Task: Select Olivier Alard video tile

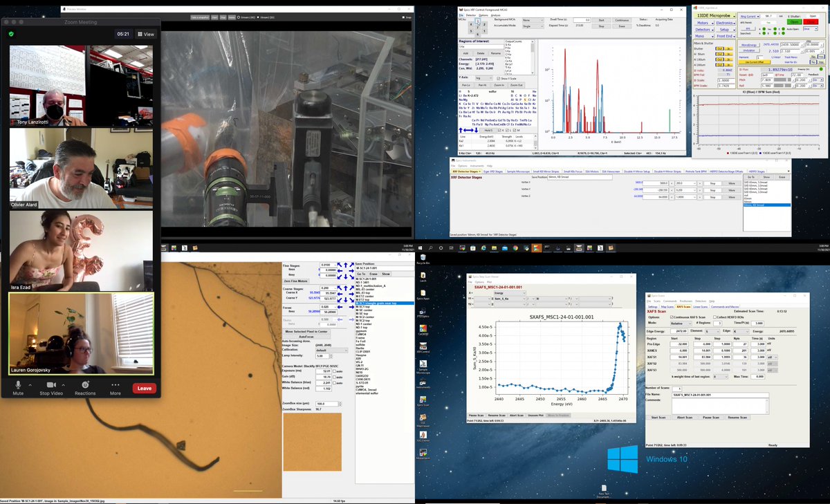Action: (81, 169)
